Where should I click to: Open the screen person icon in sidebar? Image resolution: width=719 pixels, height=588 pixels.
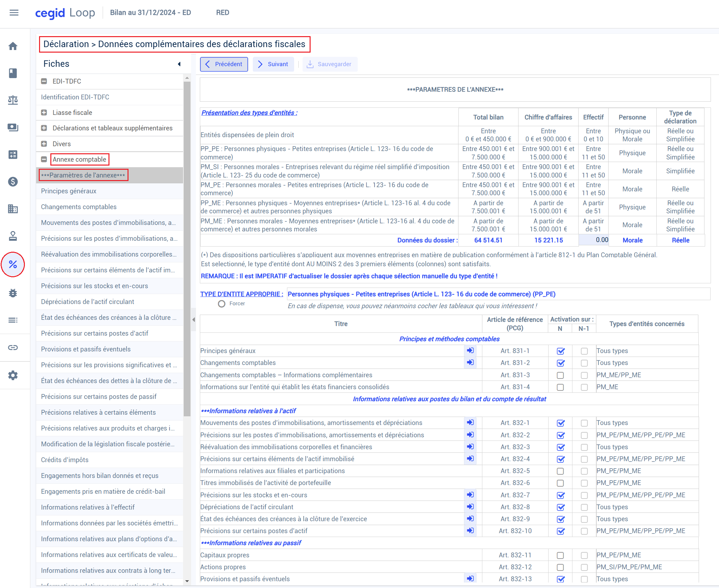point(13,127)
